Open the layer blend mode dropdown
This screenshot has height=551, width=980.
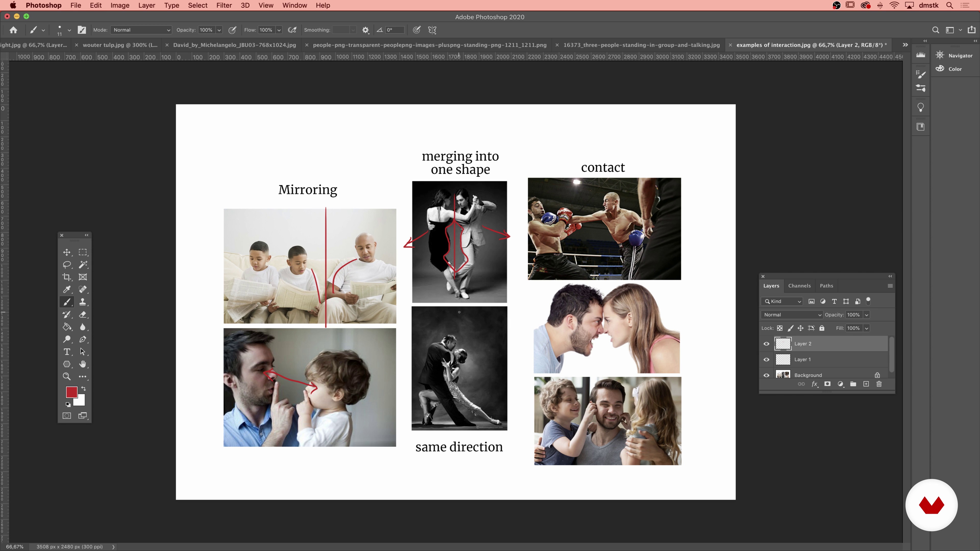coord(792,315)
